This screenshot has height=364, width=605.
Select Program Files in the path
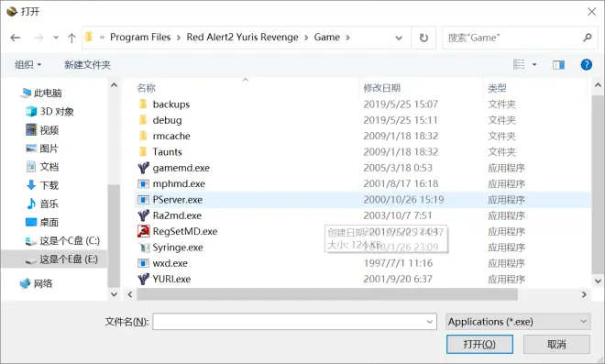[x=140, y=37]
